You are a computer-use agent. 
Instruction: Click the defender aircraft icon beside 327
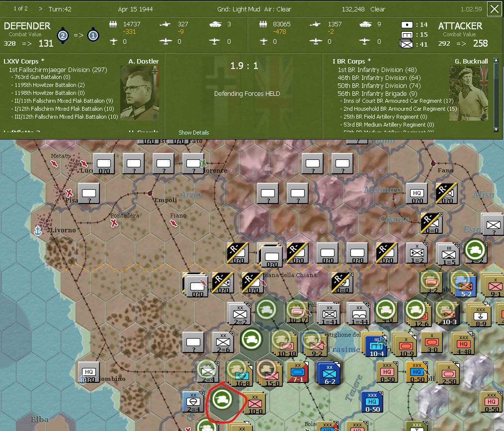(x=165, y=24)
